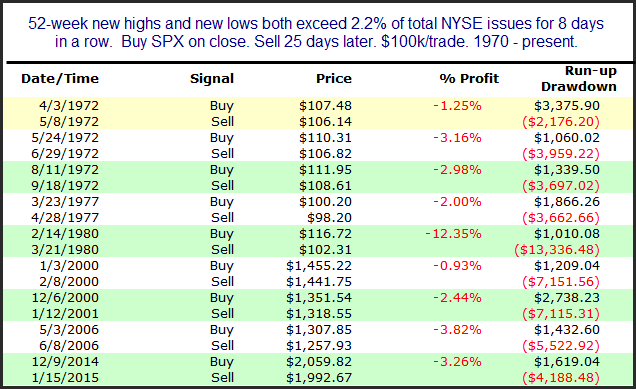Click the $1,992.67 sell price
Viewport: 636px width, 389px height.
tap(319, 378)
